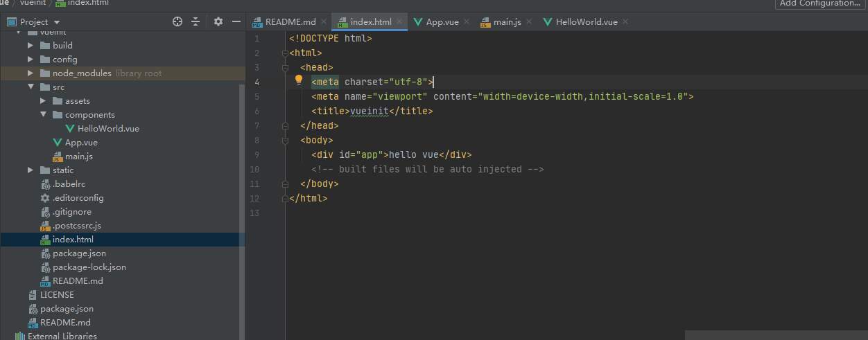Close the index.html editor tab
Screen dimensions: 868x340
tap(401, 22)
